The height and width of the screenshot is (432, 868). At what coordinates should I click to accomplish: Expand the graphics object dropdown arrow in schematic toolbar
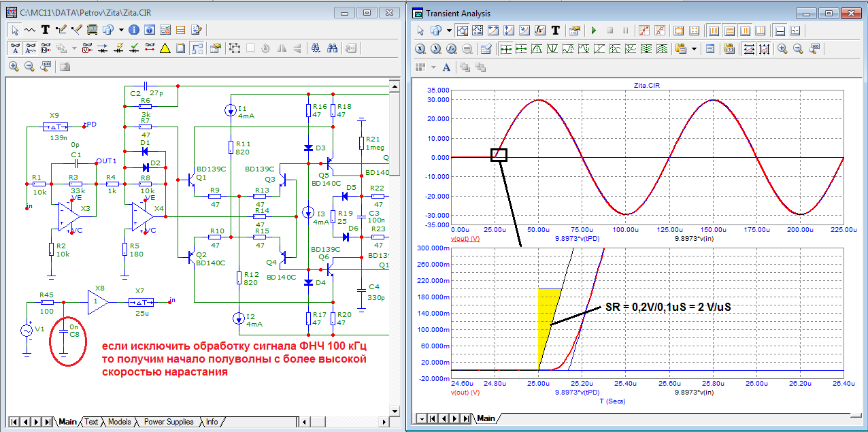pos(121,30)
